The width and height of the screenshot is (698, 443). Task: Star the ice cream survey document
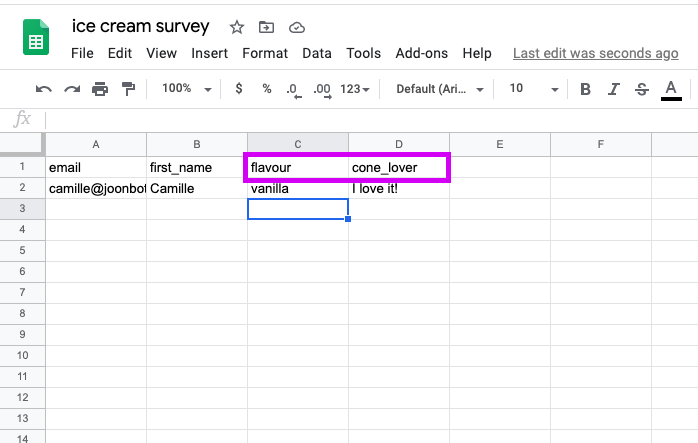pos(237,28)
